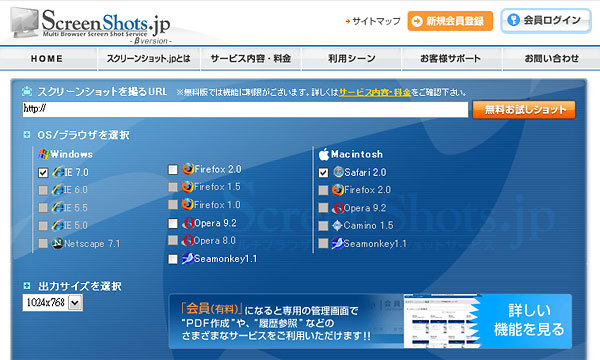
Task: Click the Safari 2.0 compass icon
Action: coord(338,172)
